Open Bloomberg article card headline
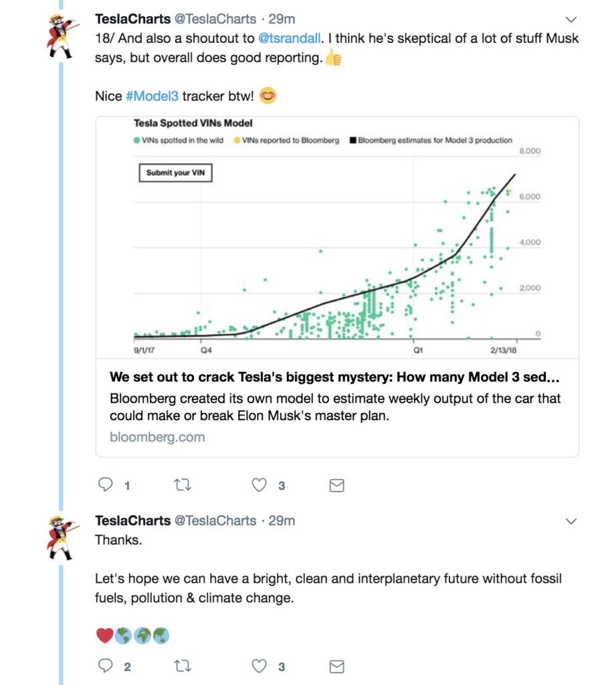This screenshot has width=616, height=685. 334,377
